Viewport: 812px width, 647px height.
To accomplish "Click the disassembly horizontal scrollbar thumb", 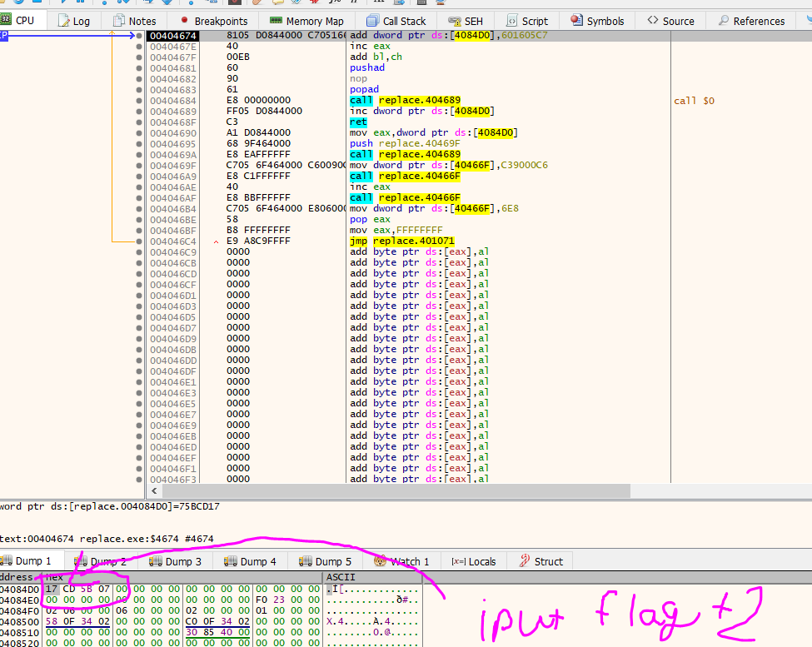I will [396, 490].
